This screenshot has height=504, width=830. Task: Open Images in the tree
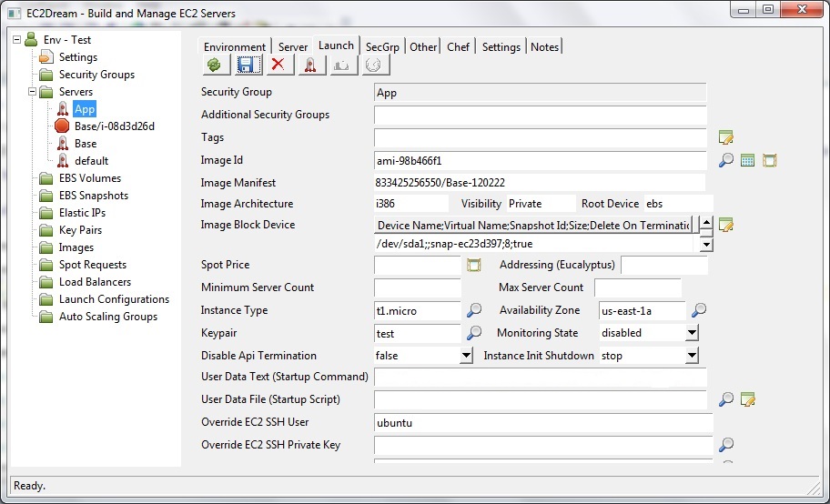(76, 247)
